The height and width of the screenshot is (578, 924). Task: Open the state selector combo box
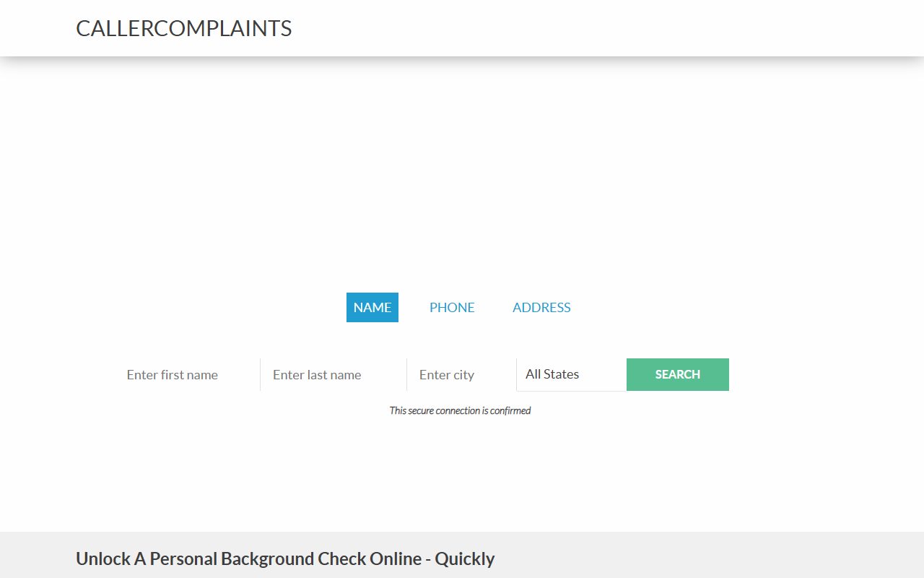click(x=572, y=374)
